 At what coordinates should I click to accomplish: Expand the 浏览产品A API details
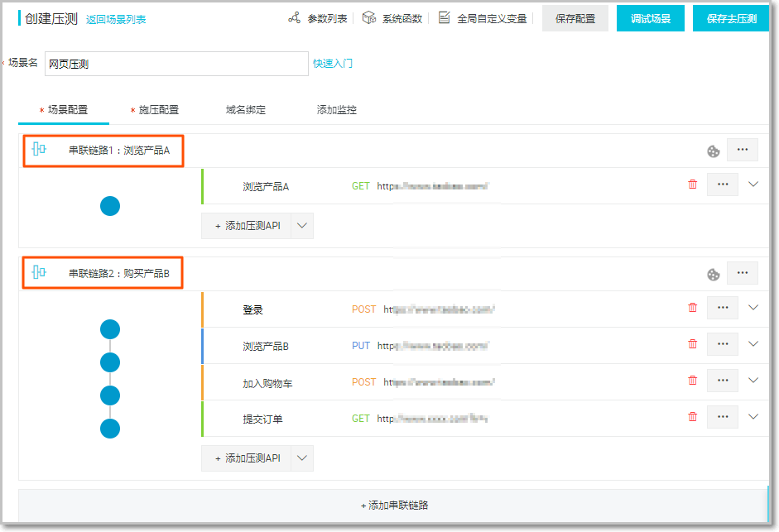pyautogui.click(x=753, y=185)
